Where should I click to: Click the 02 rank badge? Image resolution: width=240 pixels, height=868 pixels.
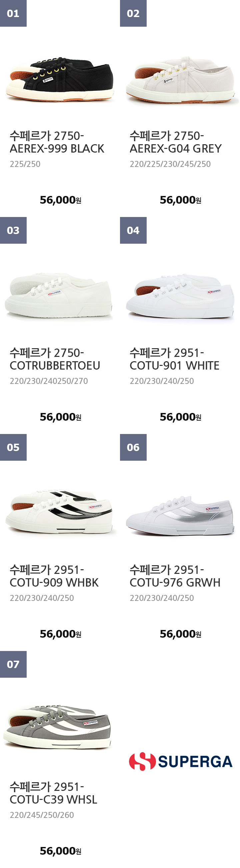pyautogui.click(x=133, y=13)
